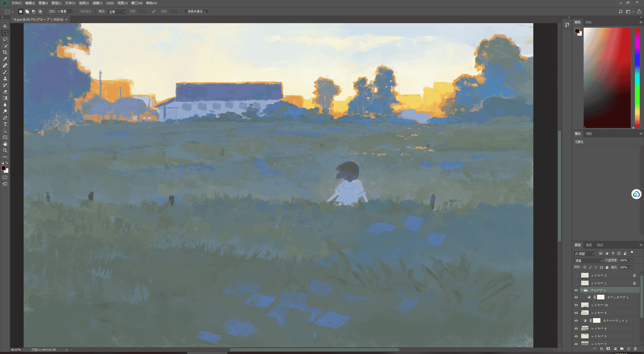
Task: Select the Hand tool
Action: [5, 144]
